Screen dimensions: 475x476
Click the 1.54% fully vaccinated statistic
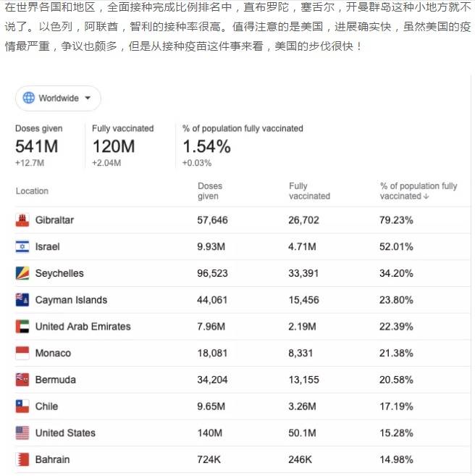[206, 147]
